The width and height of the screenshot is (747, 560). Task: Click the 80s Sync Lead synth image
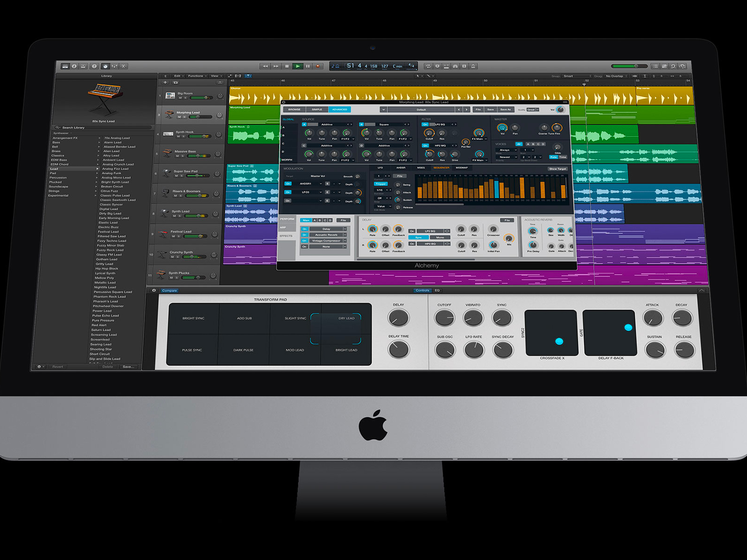[x=105, y=99]
